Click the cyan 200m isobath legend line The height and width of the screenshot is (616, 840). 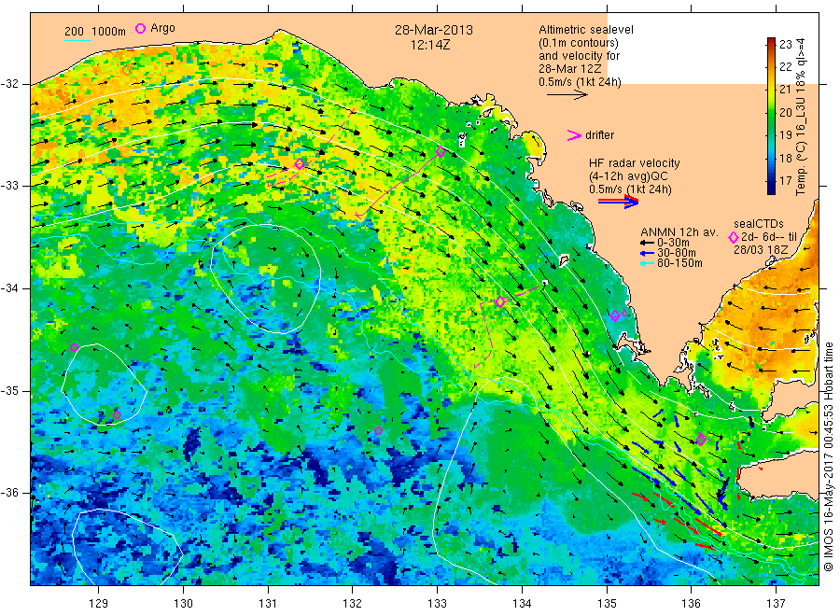(77, 39)
